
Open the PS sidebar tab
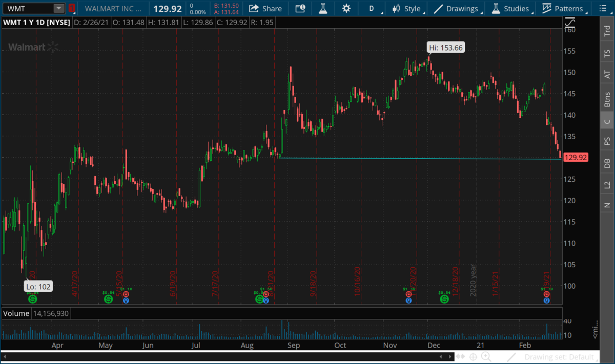pyautogui.click(x=607, y=141)
